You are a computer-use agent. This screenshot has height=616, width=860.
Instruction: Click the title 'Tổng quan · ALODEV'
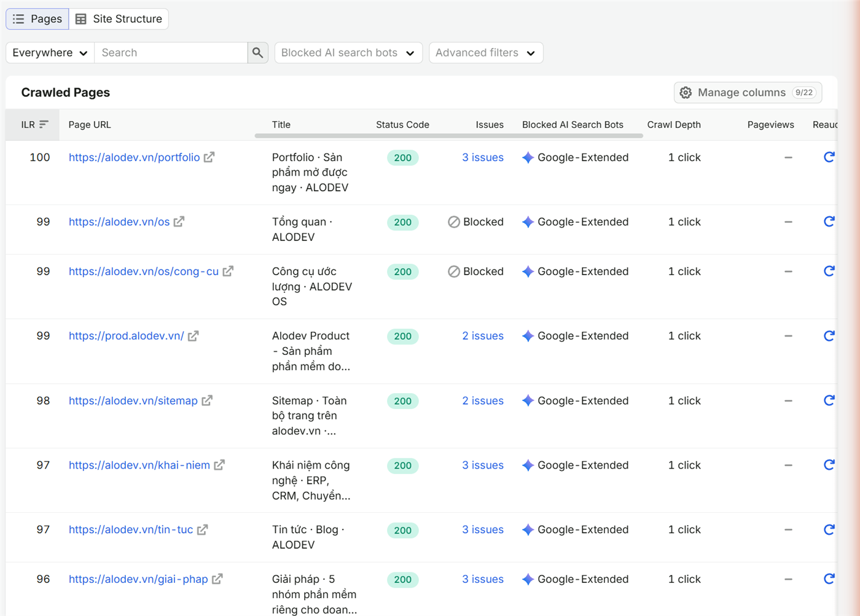click(x=302, y=229)
